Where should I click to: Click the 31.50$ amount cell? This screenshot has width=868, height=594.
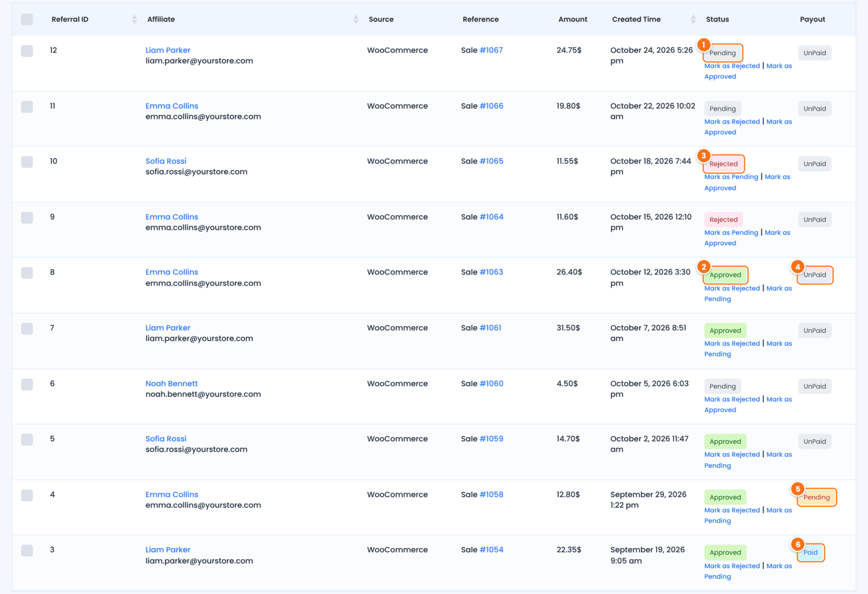(568, 328)
